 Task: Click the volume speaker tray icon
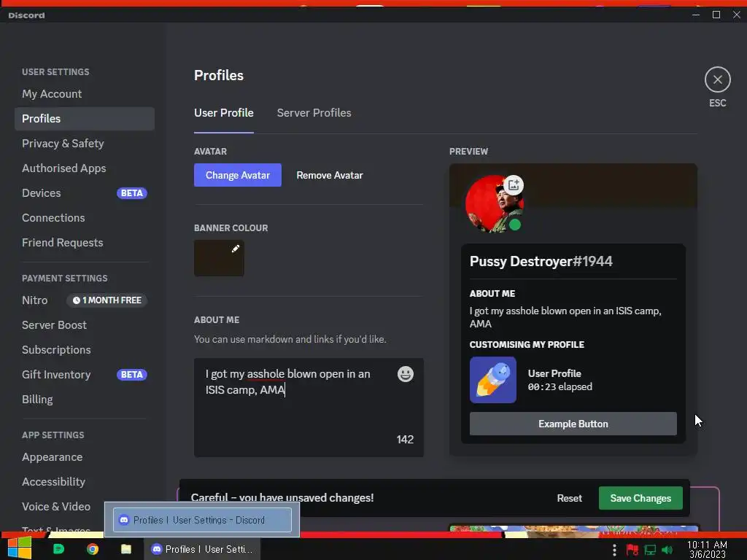pos(667,550)
